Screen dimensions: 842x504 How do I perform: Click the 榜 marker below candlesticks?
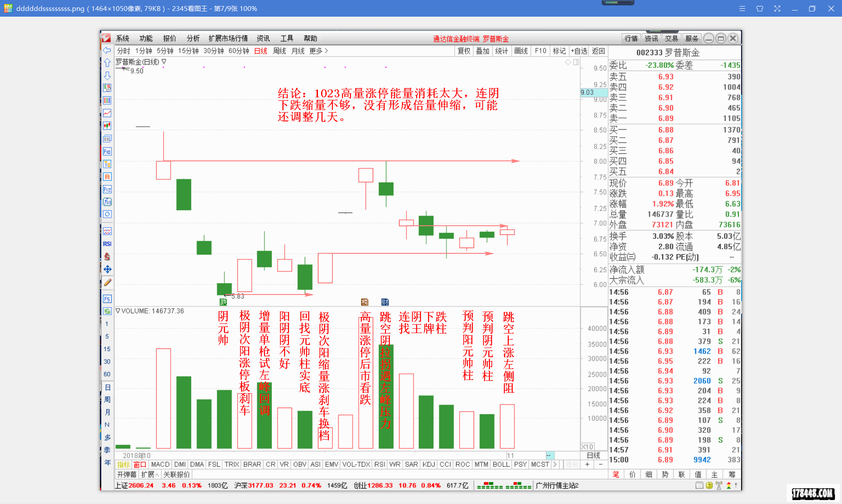(364, 302)
